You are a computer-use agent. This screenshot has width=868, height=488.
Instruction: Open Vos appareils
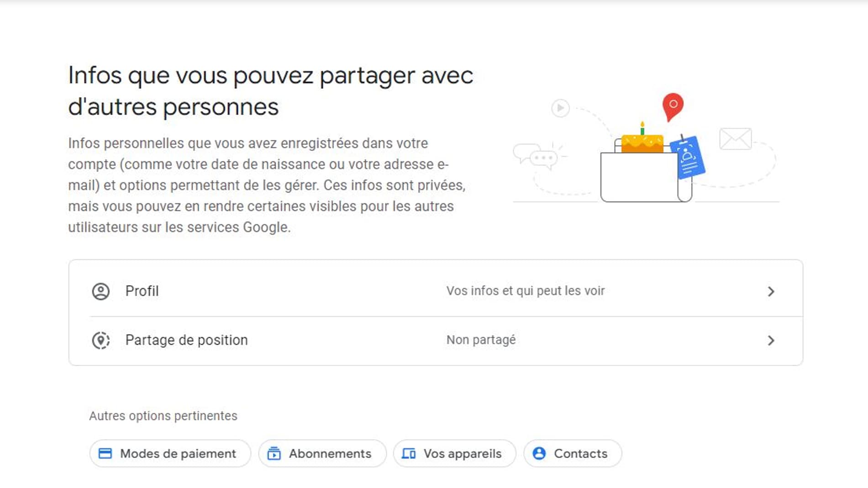tap(454, 453)
